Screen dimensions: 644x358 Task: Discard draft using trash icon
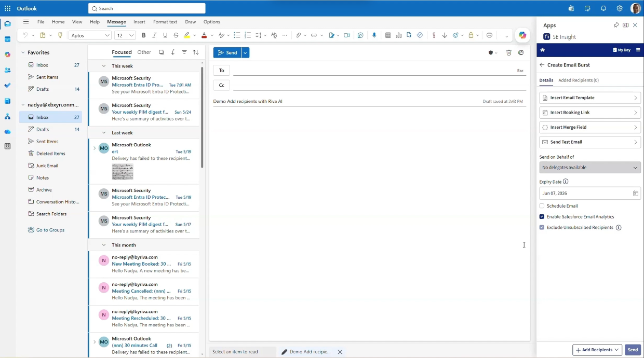point(509,53)
